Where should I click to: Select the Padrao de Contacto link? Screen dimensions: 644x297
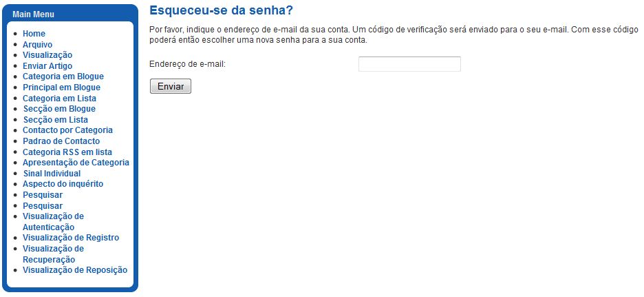click(x=61, y=141)
